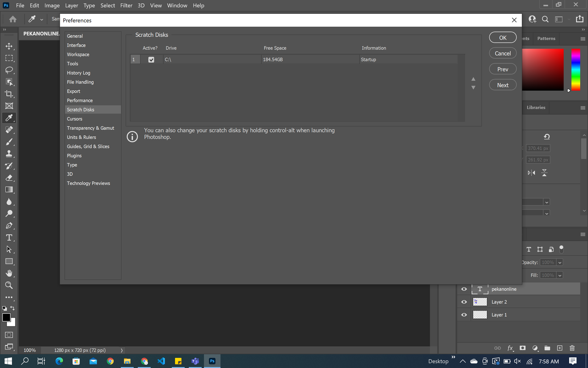Select the Clone Stamp tool
Viewport: 588px width, 368px height.
[x=9, y=154]
